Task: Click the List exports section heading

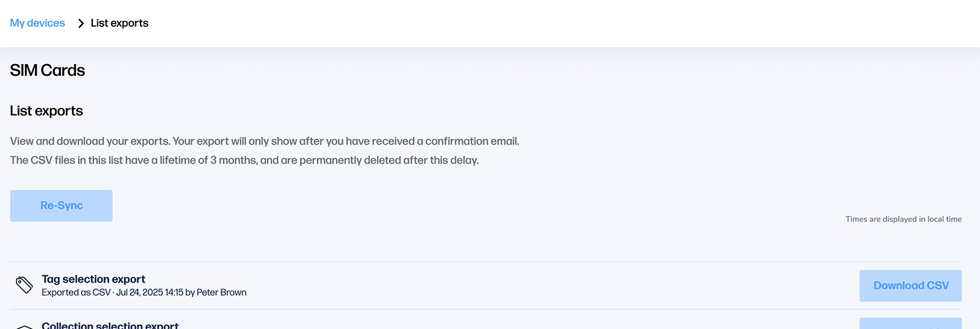Action: click(x=46, y=111)
